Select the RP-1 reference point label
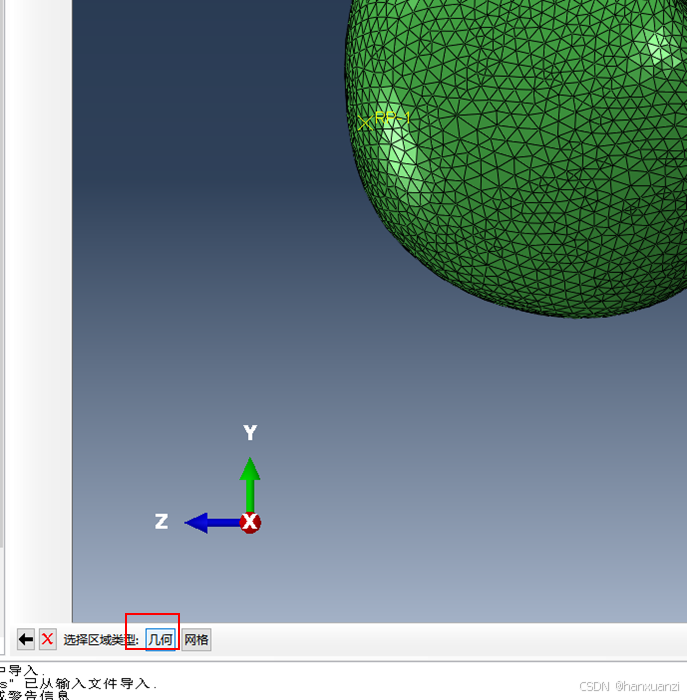The image size is (687, 700). coord(392,118)
